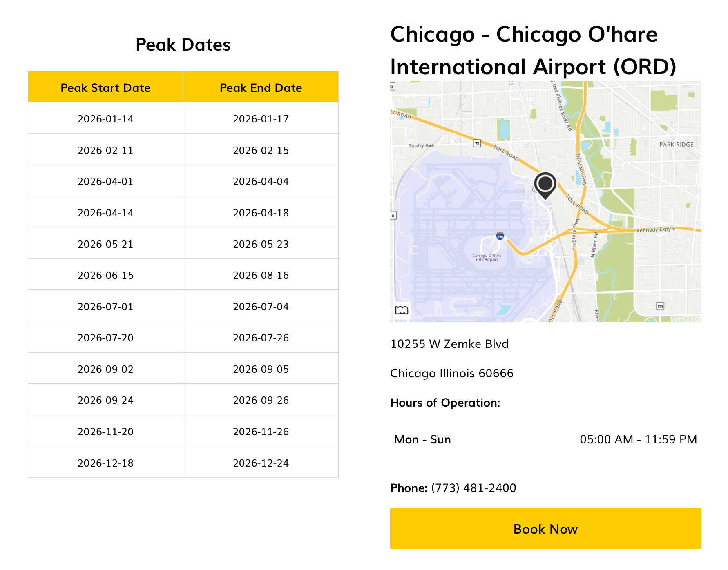Click the I-190 interstate shield on the map

pos(499,235)
